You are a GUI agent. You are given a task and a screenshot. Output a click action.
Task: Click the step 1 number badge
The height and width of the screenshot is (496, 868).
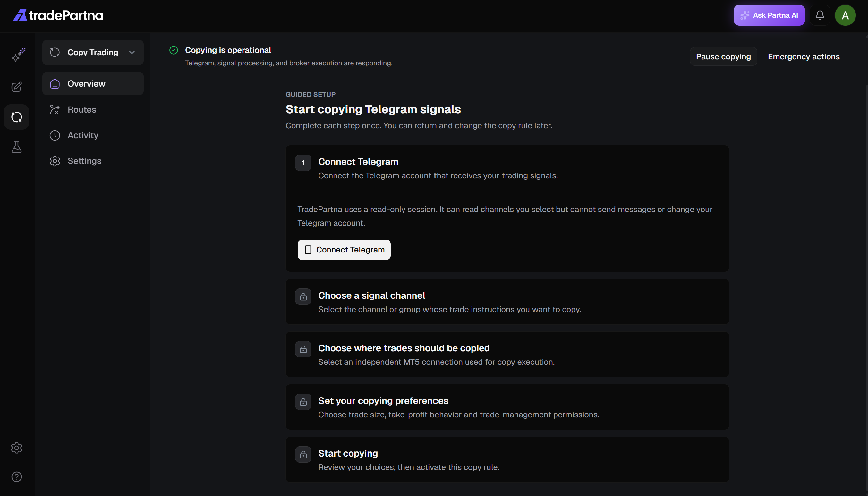303,163
